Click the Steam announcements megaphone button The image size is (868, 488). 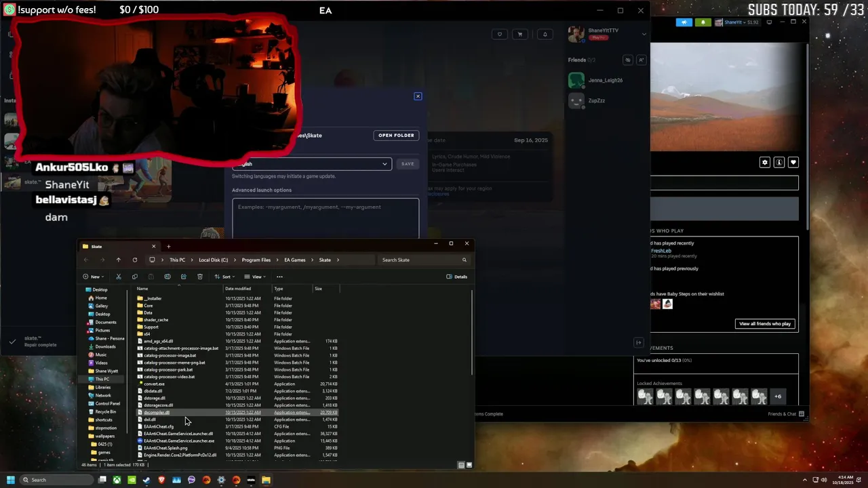[x=684, y=22]
